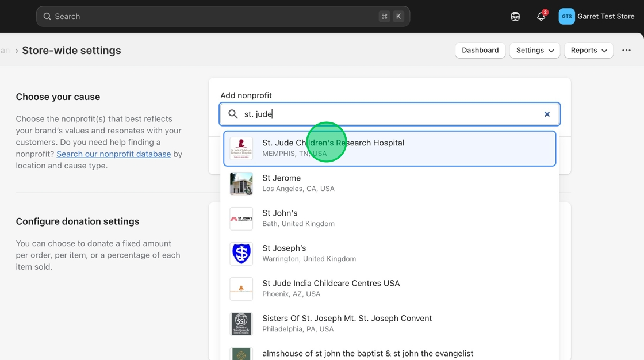Click the St. Jude hospital logo thumbnail
The height and width of the screenshot is (360, 644).
click(x=241, y=149)
